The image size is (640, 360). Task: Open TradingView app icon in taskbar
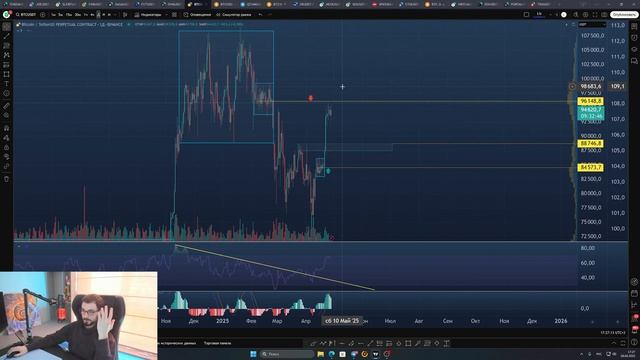pos(376,354)
